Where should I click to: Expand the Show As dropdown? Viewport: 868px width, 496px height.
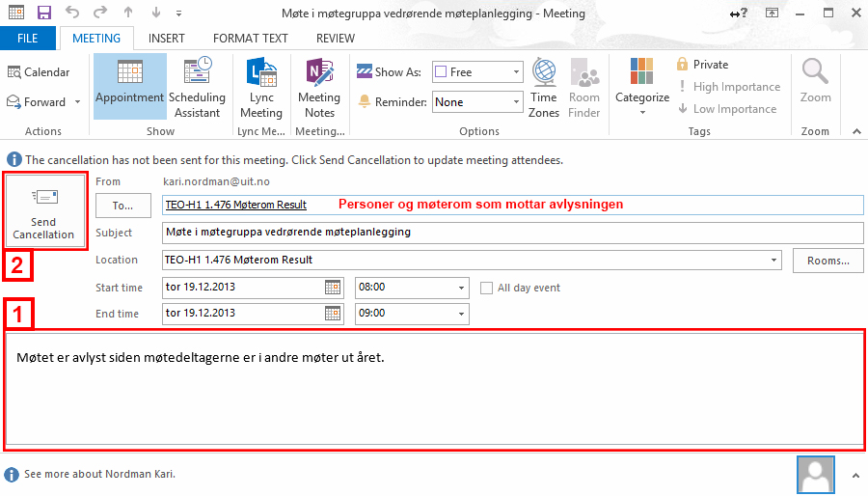516,72
